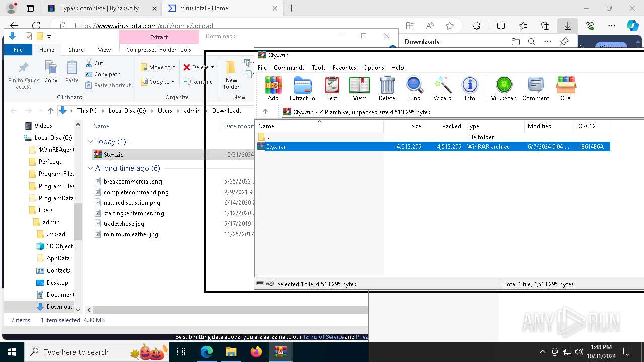Click Copy path in Explorer ribbon
This screenshot has height=362, width=644.
103,74
